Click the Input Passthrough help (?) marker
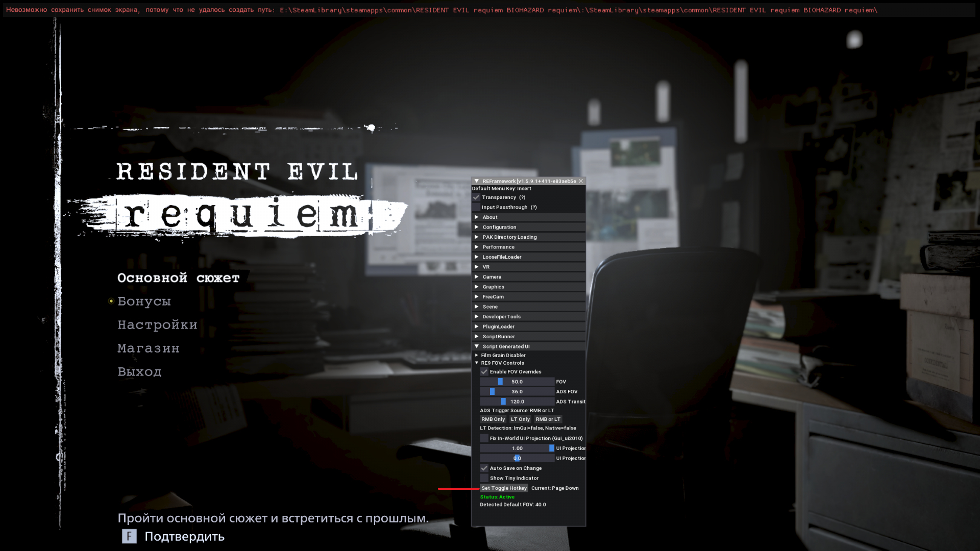 533,207
